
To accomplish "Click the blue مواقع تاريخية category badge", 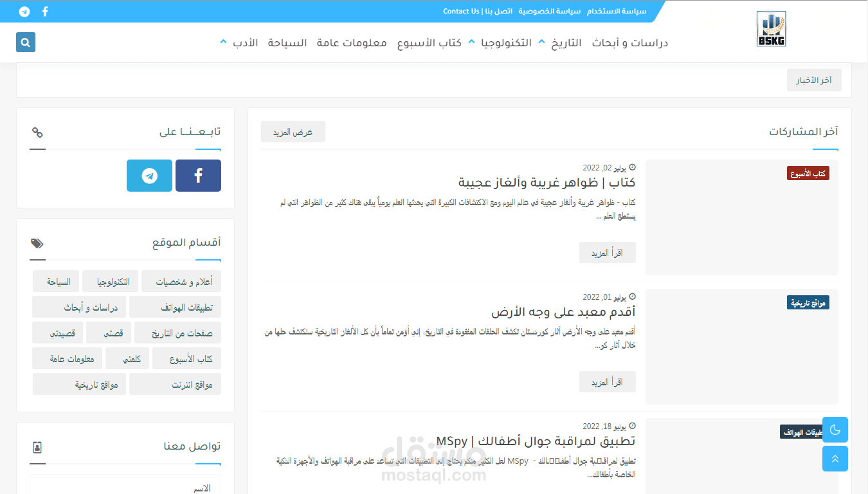I will pyautogui.click(x=808, y=303).
